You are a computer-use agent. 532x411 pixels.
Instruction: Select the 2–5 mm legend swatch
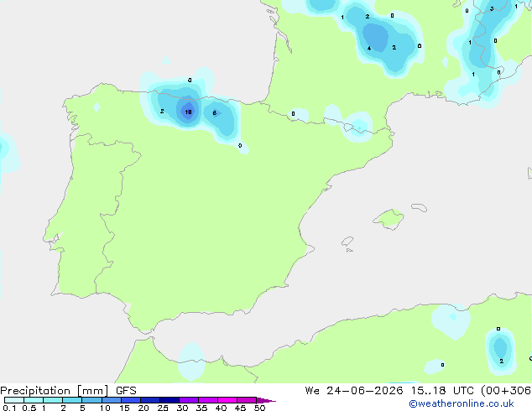click(72, 400)
